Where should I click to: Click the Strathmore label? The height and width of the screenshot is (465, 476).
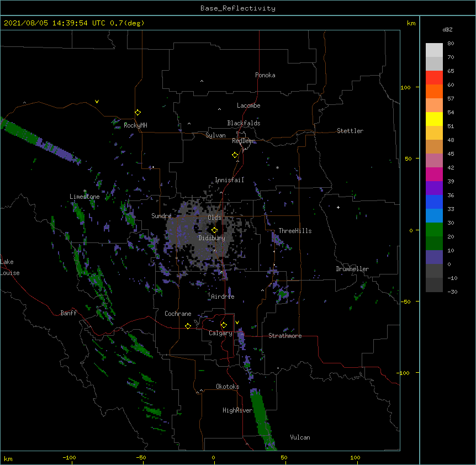(285, 336)
